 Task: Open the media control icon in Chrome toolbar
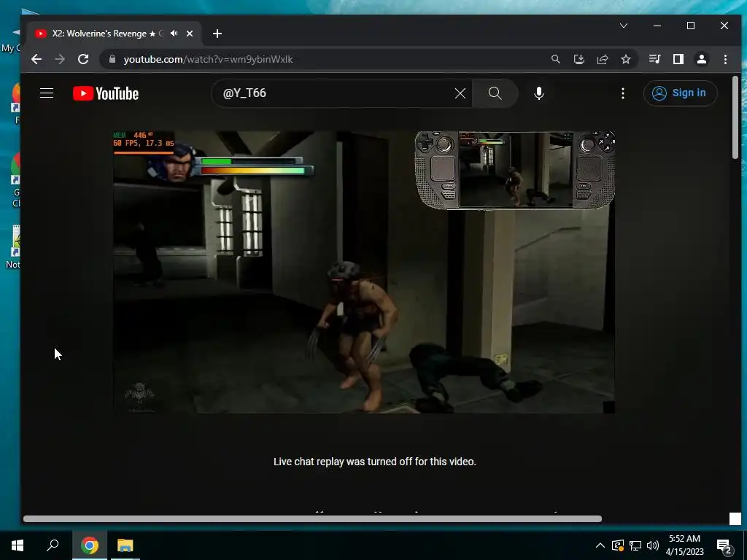[654, 59]
